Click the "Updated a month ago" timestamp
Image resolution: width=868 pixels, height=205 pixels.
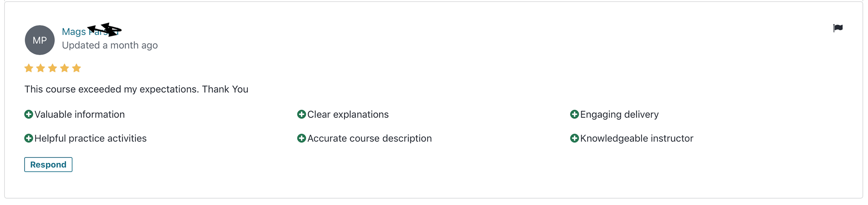pos(110,45)
